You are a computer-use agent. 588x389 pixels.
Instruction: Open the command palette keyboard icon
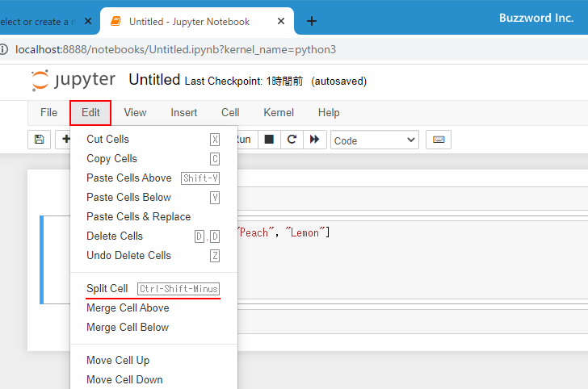point(439,140)
